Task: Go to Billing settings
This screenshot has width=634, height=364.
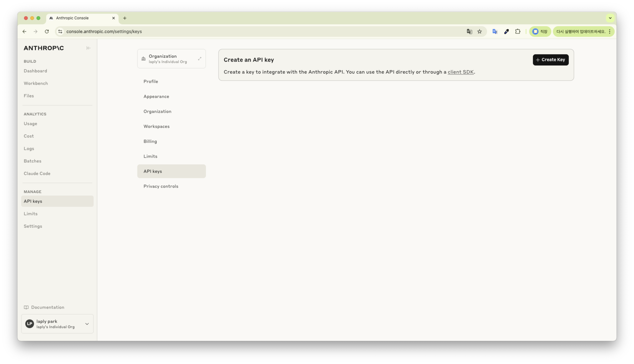Action: coord(150,141)
